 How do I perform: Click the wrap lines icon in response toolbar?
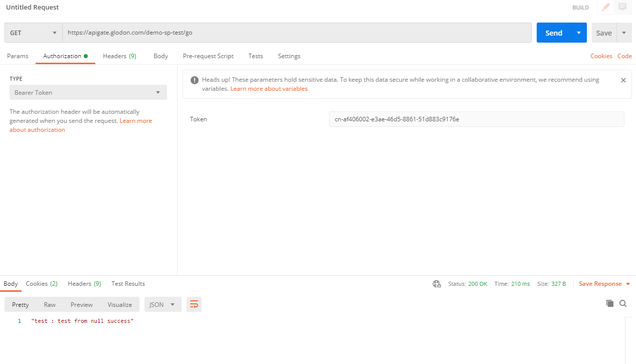coord(194,304)
